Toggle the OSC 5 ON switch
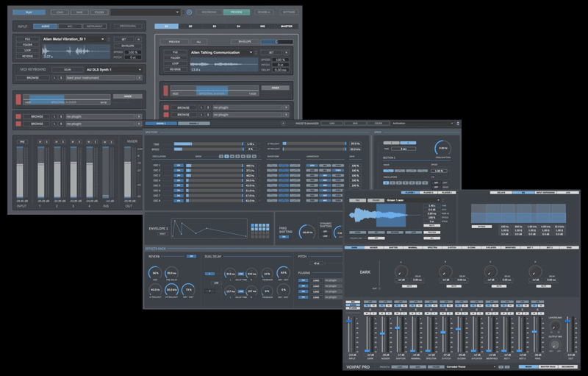This screenshot has height=376, width=588. pos(179,185)
